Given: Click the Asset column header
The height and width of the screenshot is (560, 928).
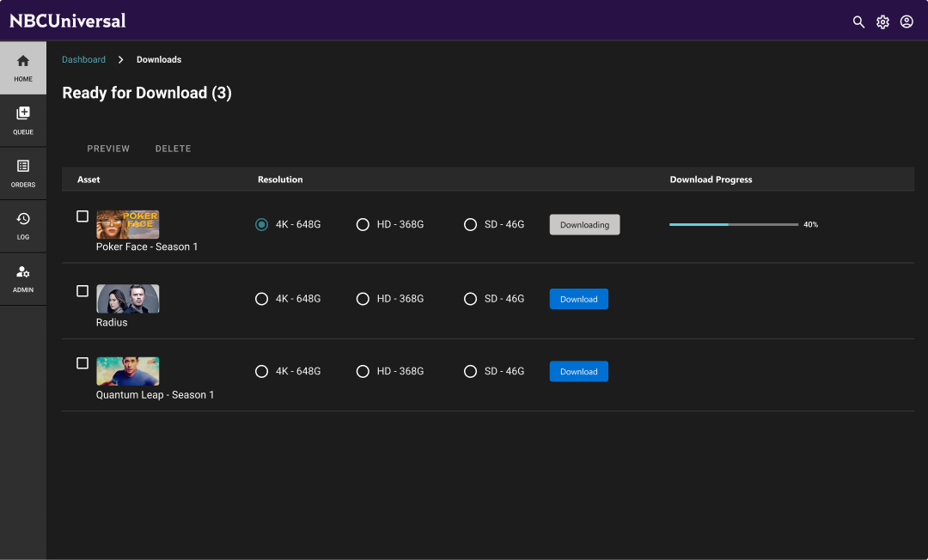Looking at the screenshot, I should [89, 180].
